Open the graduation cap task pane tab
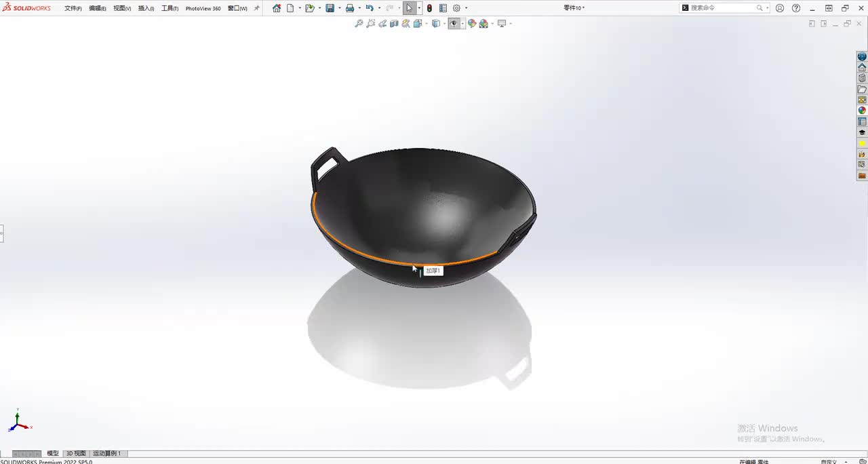 click(862, 133)
